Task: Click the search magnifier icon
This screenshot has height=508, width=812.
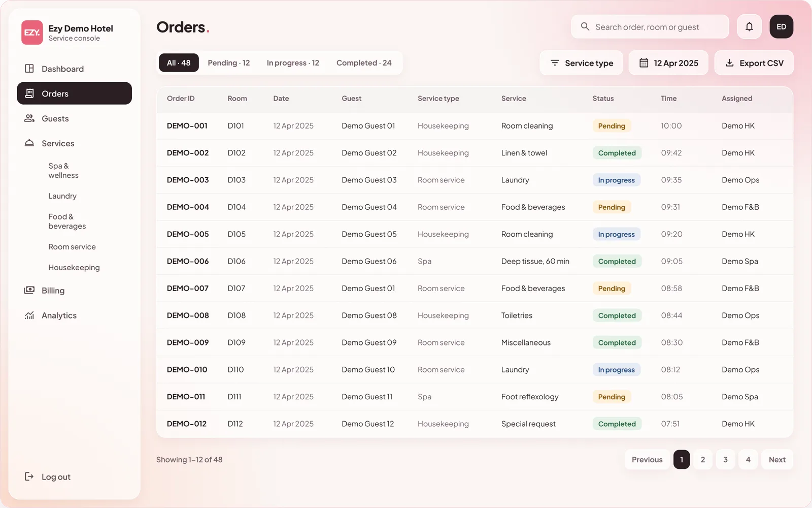Action: [585, 26]
